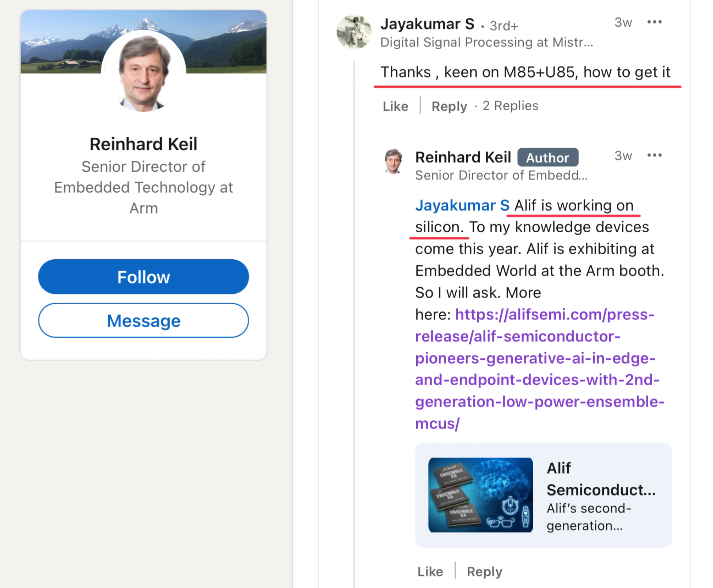
Task: Reply to Reinhard Keil's comment
Action: 485,572
